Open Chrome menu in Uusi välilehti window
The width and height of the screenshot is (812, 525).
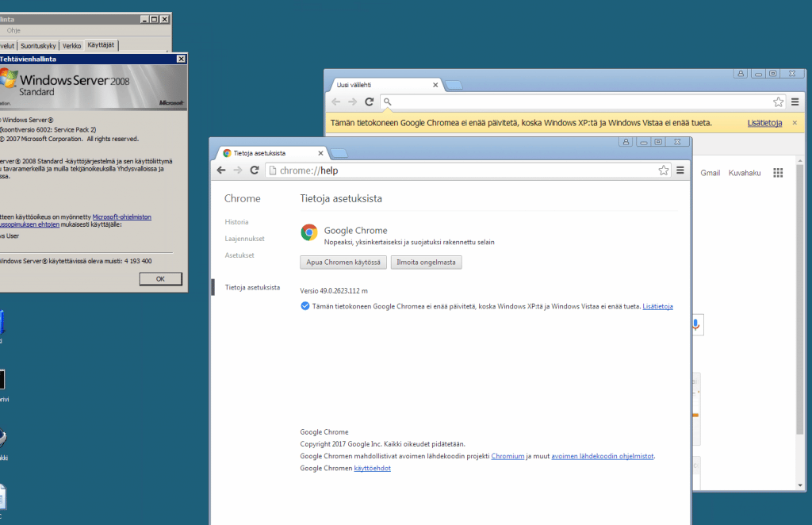(795, 102)
